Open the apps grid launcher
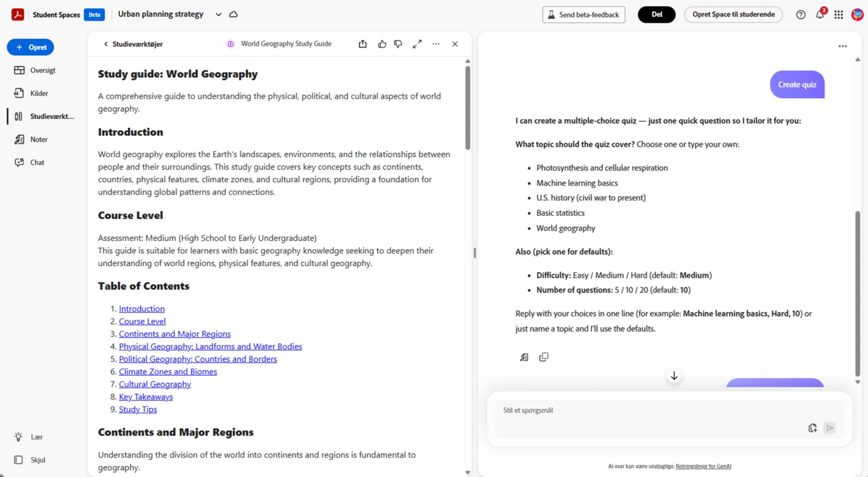This screenshot has height=477, width=868. [x=839, y=14]
